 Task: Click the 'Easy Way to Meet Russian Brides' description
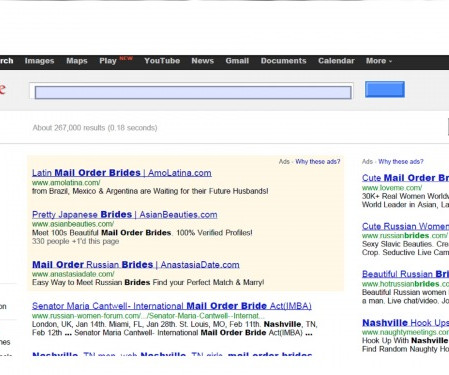(148, 283)
